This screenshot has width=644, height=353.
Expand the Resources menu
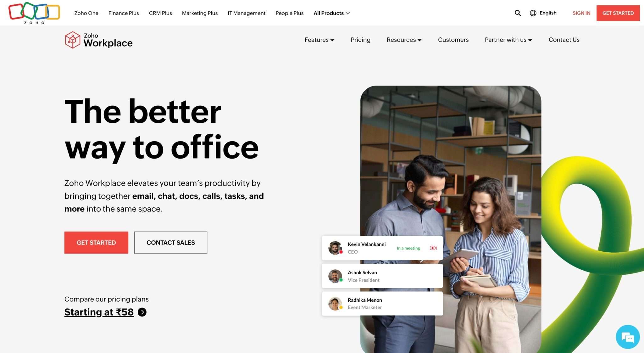coord(403,40)
